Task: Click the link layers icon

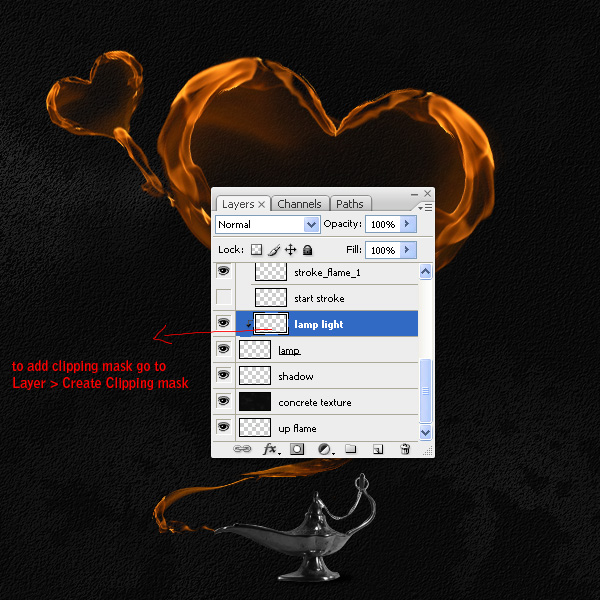Action: click(x=242, y=448)
